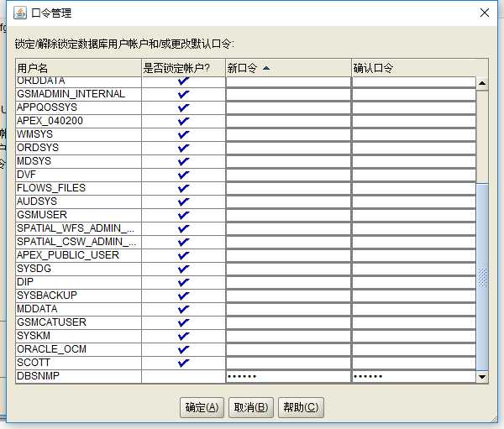The height and width of the screenshot is (429, 504).
Task: Select the DIP username cell
Action: 78,282
